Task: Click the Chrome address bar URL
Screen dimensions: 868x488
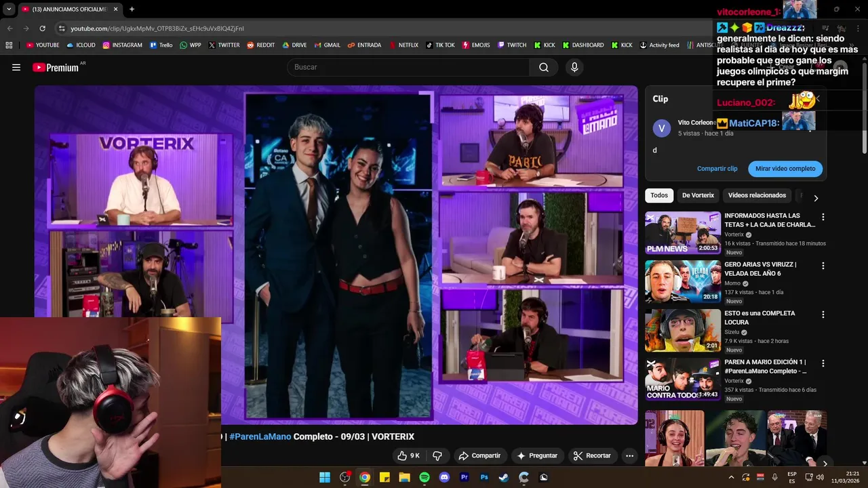Action: [157, 28]
